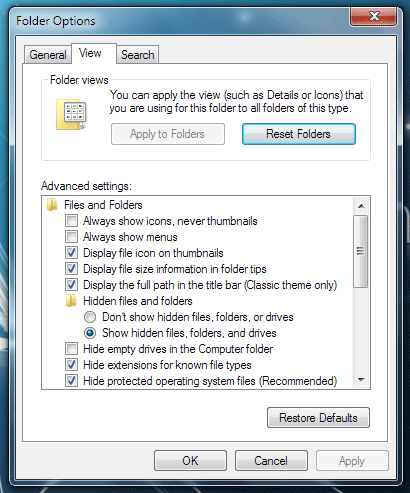Click the Advanced settings scrollbar thumb
The image size is (410, 493).
coord(361,251)
